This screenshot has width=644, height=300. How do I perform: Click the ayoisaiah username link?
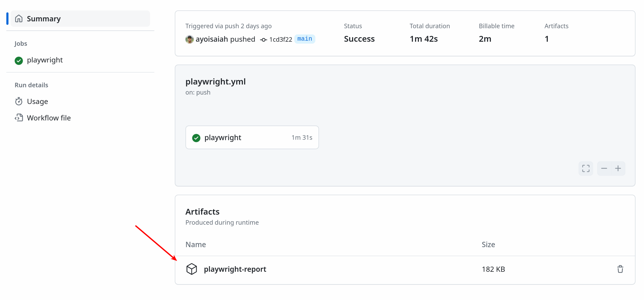point(212,39)
